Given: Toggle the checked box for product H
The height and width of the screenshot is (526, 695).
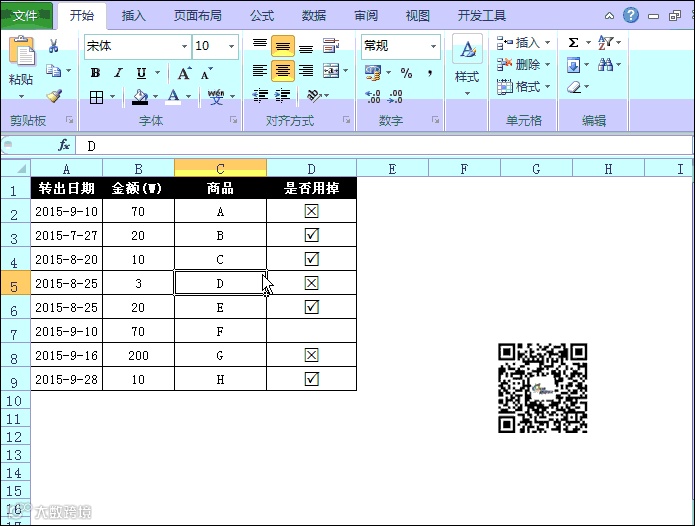Looking at the screenshot, I should pyautogui.click(x=312, y=378).
